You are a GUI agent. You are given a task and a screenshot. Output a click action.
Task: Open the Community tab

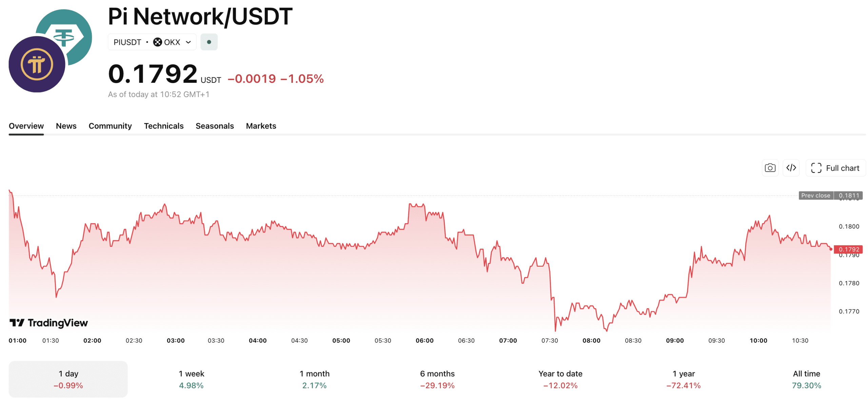pyautogui.click(x=110, y=126)
